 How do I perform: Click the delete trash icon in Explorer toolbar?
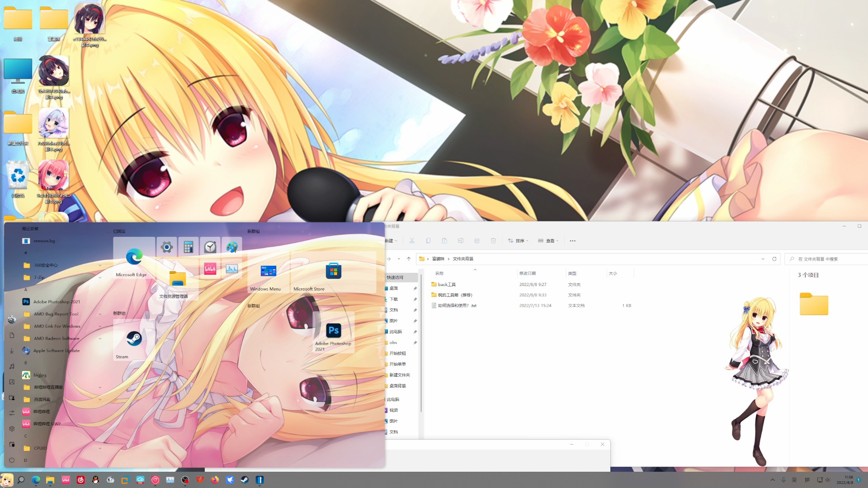[x=493, y=241]
